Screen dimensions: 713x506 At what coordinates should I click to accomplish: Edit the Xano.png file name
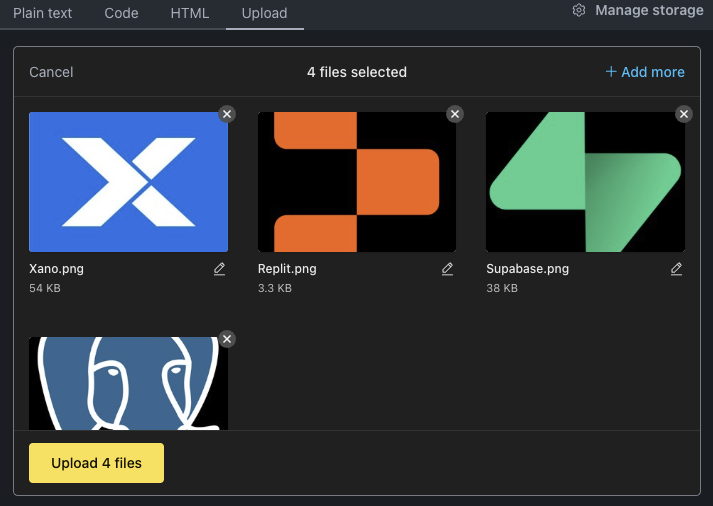click(x=219, y=269)
